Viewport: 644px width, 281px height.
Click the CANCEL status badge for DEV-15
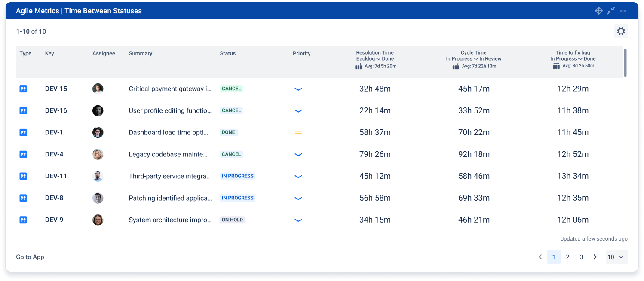[231, 88]
